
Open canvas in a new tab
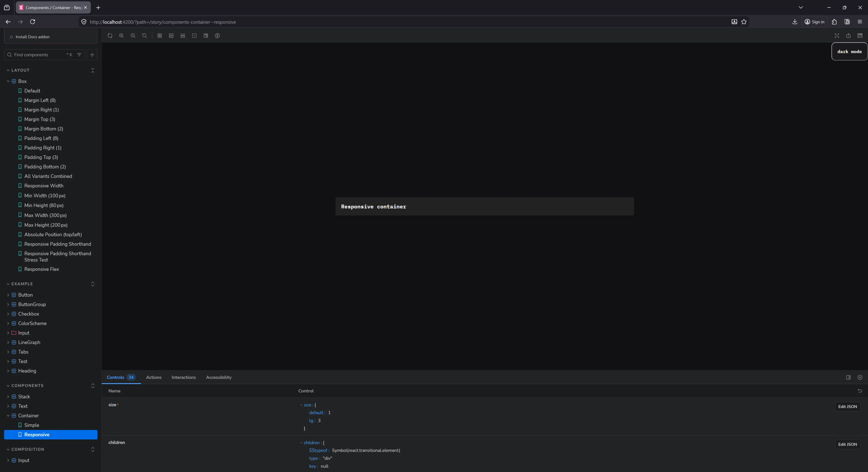[849, 36]
